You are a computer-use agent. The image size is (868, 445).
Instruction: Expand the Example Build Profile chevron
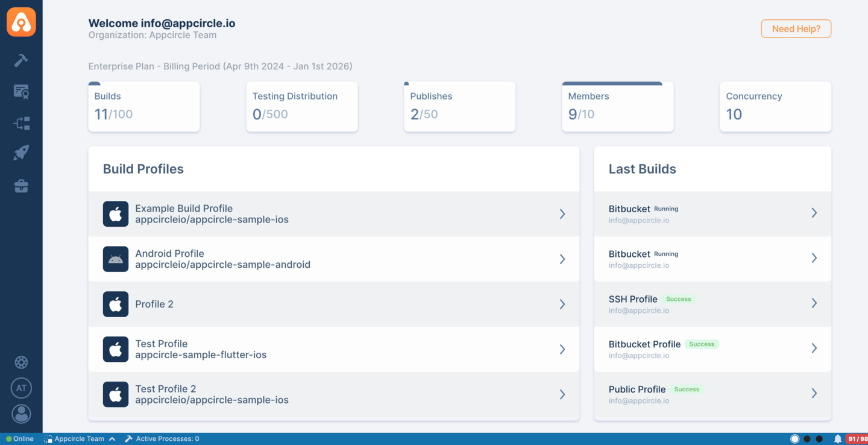tap(562, 213)
